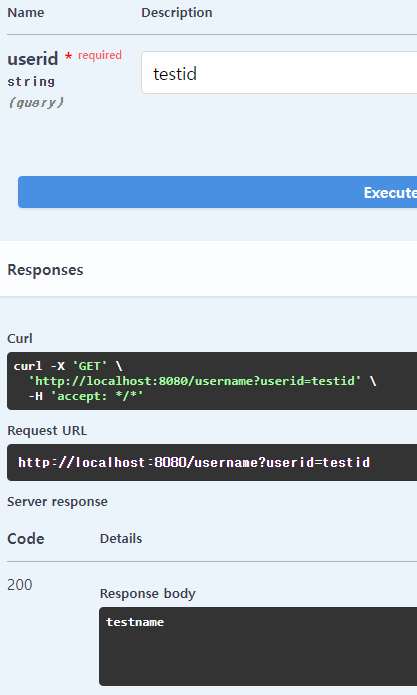Click the Description column header
Screen dimensions: 417x695
(176, 12)
